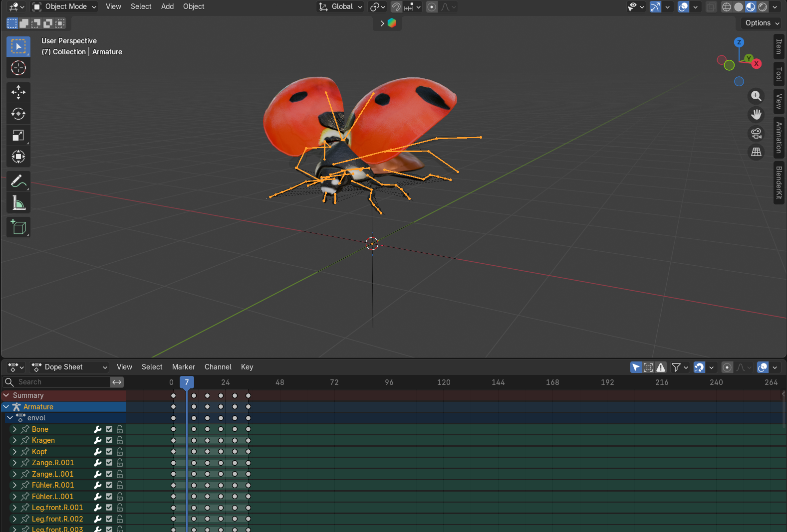Select the Scale tool

18,135
